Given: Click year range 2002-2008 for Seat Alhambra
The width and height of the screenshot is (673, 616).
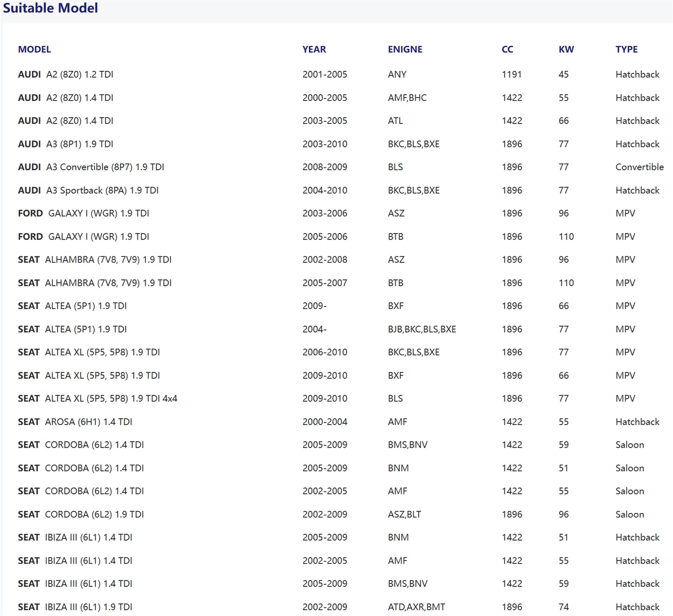Looking at the screenshot, I should coord(325,259).
